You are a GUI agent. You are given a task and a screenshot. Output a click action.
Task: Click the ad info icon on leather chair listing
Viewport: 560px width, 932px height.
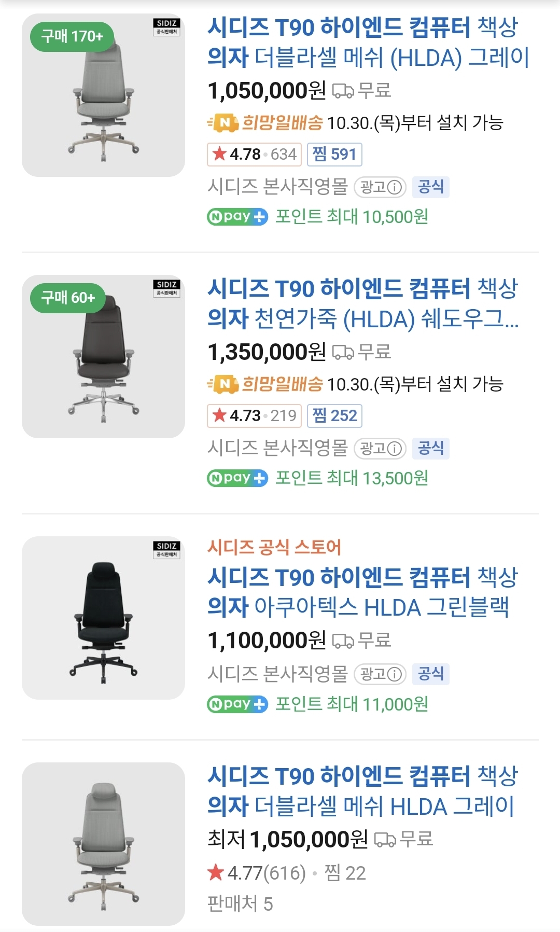click(x=395, y=449)
